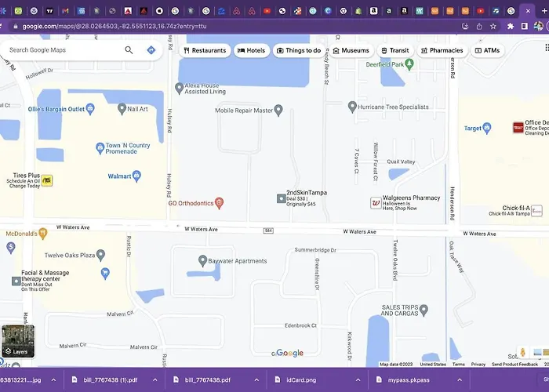The image size is (549, 392).
Task: Click the Chick-fil-A logo icon
Action: coord(536,211)
